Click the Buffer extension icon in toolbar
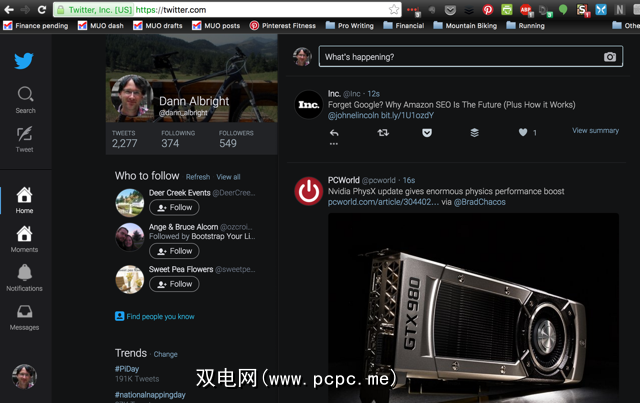Image resolution: width=640 pixels, height=403 pixels. (469, 10)
